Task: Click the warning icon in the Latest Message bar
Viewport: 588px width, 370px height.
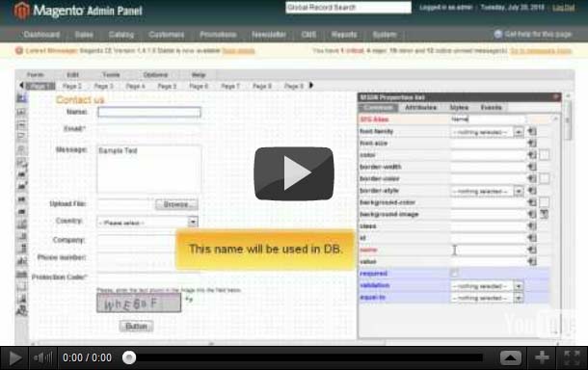Action: pos(19,50)
